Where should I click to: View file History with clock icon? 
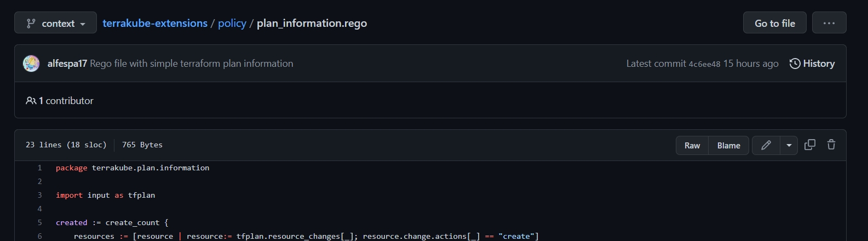click(x=812, y=64)
